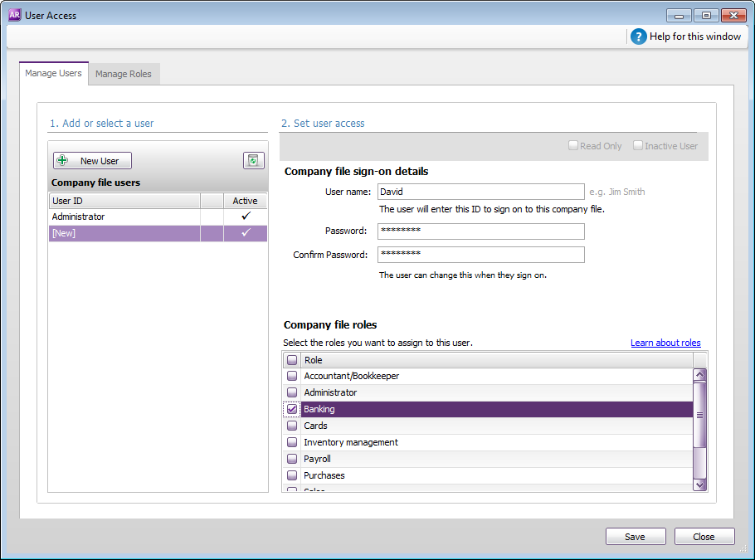Minimize the User Access window
The height and width of the screenshot is (560, 755).
[x=679, y=16]
